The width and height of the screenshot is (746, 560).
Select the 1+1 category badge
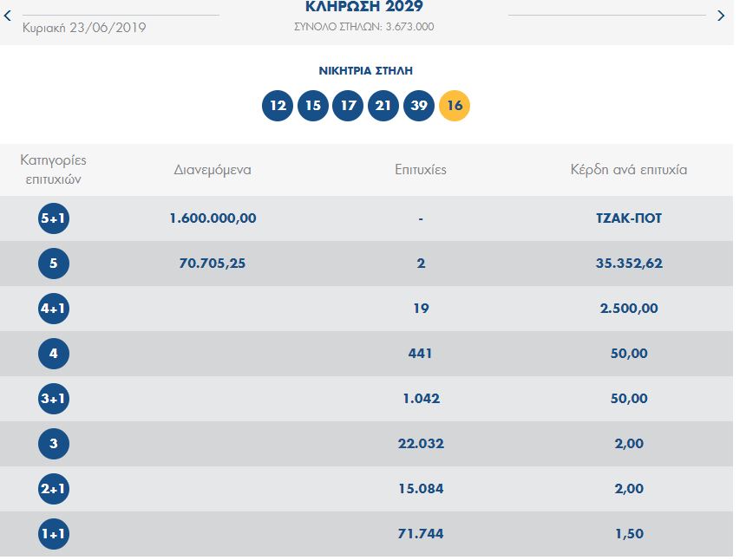click(x=54, y=534)
